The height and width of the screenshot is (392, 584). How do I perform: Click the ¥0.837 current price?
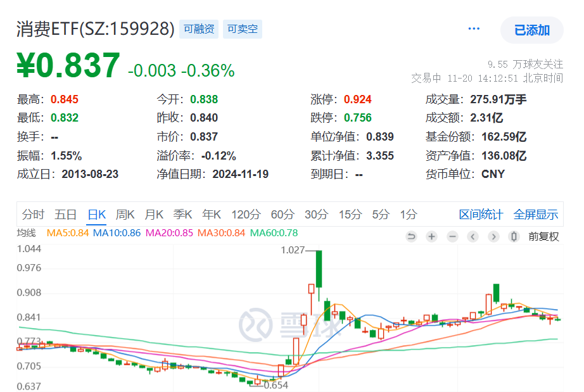click(x=68, y=65)
